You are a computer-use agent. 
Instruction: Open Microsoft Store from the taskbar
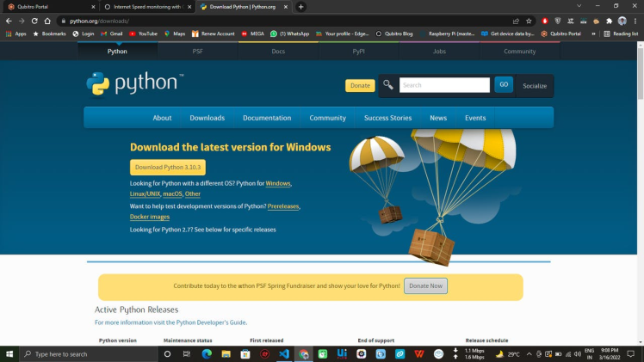[245, 353]
